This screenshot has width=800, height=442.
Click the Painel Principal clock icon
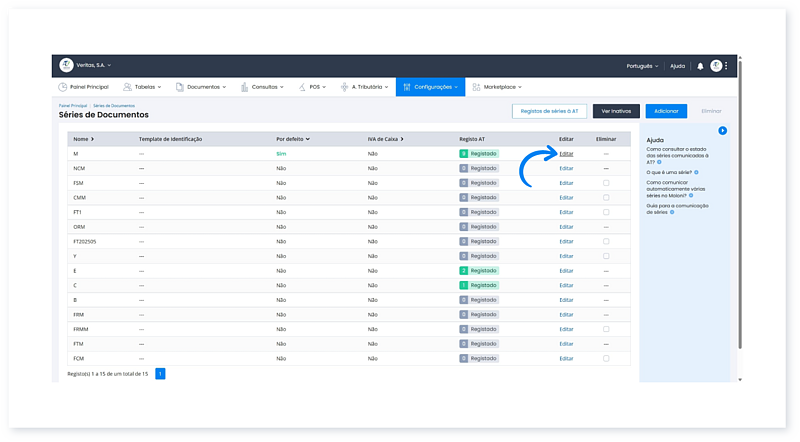coord(63,87)
